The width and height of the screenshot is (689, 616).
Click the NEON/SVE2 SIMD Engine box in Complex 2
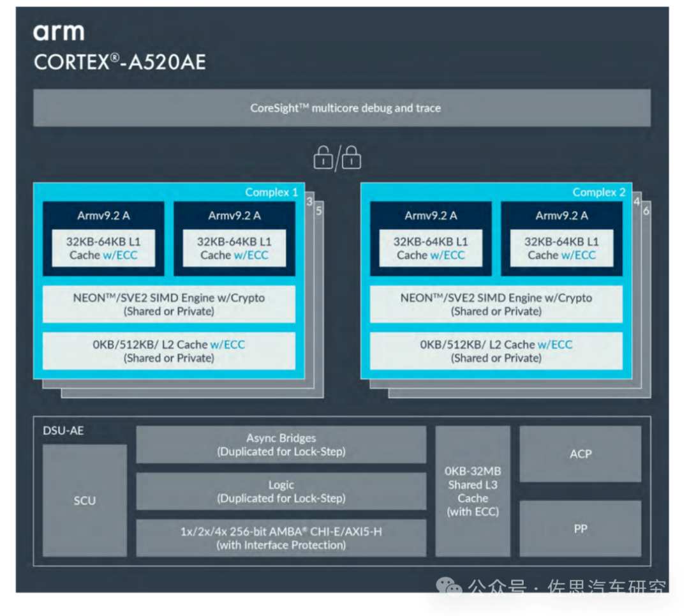pyautogui.click(x=496, y=304)
